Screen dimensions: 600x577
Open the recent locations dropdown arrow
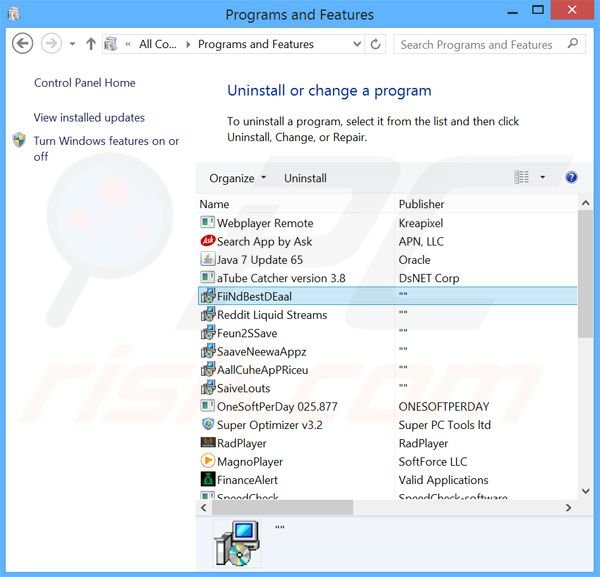click(x=72, y=44)
